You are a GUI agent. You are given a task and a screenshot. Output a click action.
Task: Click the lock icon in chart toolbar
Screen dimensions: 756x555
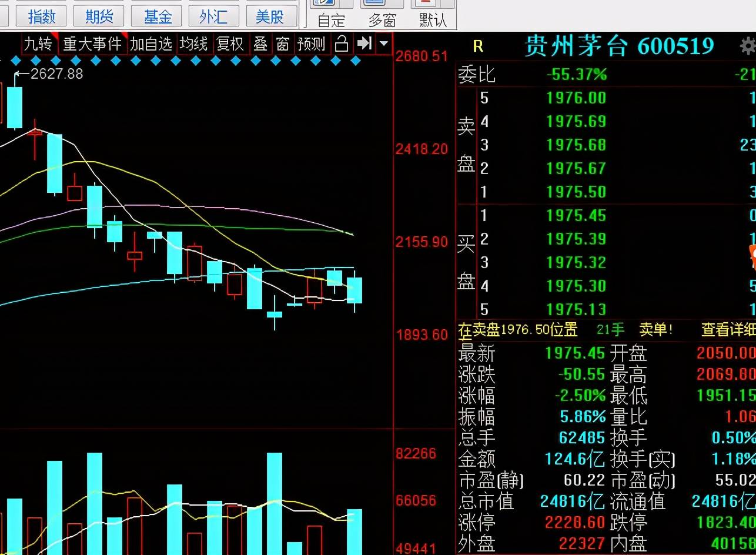click(342, 44)
